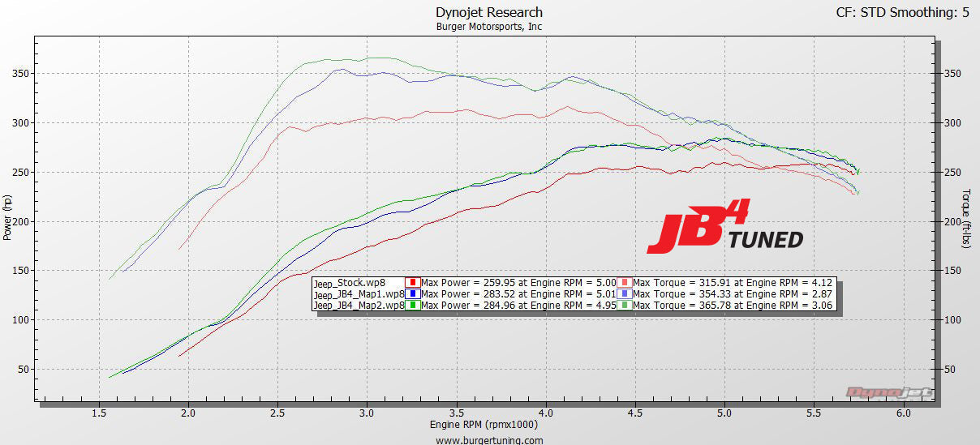Click the red swatch beside Jeep_Stock max power
Image resolution: width=980 pixels, height=445 pixels.
pyautogui.click(x=412, y=284)
